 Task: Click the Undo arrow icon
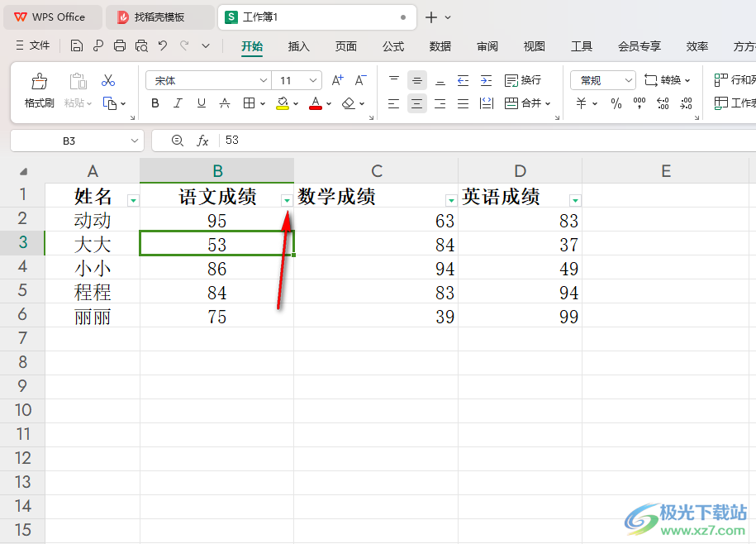pyautogui.click(x=163, y=45)
